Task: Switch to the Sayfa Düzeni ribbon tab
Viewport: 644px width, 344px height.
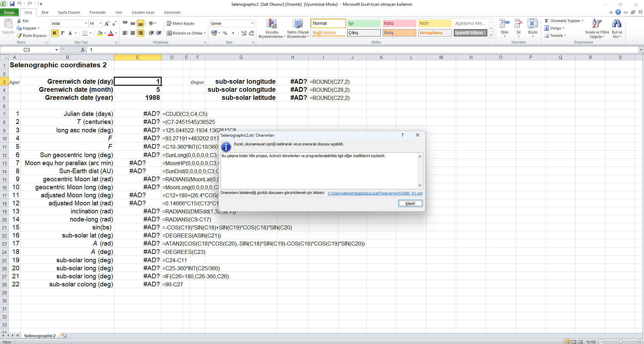Action: tap(69, 12)
